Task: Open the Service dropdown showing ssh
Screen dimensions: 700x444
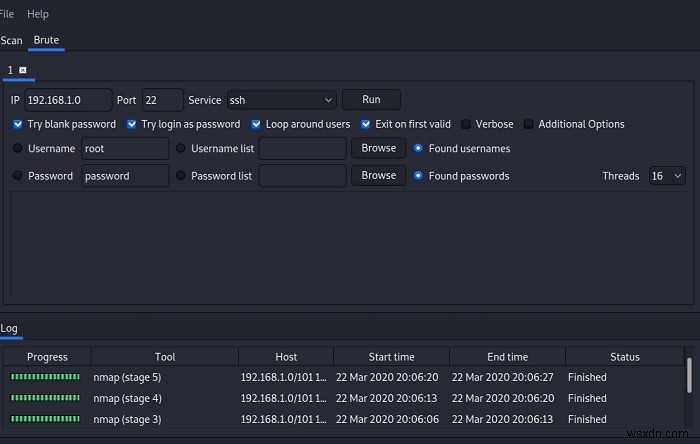Action: (281, 100)
